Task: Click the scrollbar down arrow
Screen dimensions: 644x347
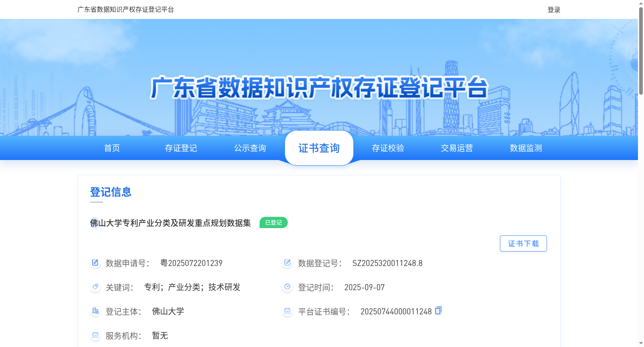Action: coord(641,343)
